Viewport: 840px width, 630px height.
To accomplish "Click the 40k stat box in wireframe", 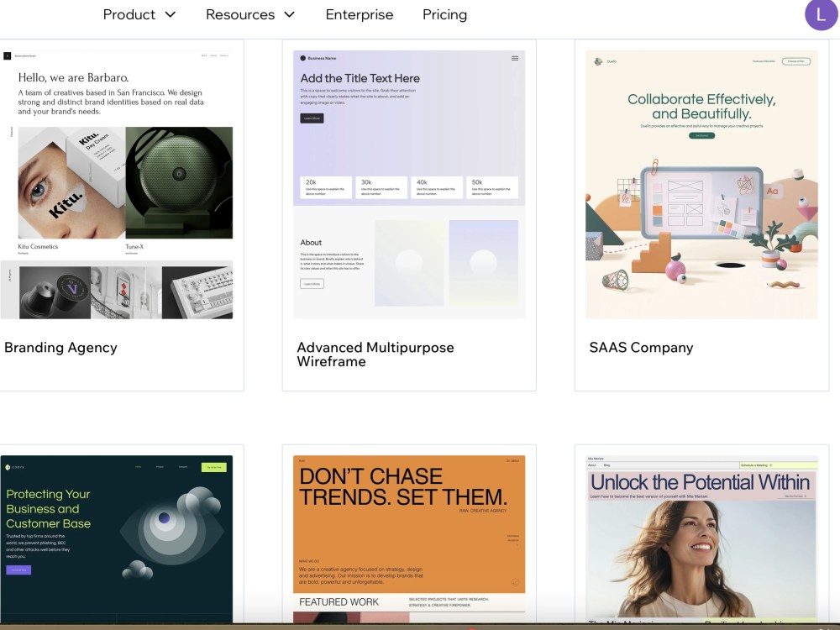I will pos(437,187).
